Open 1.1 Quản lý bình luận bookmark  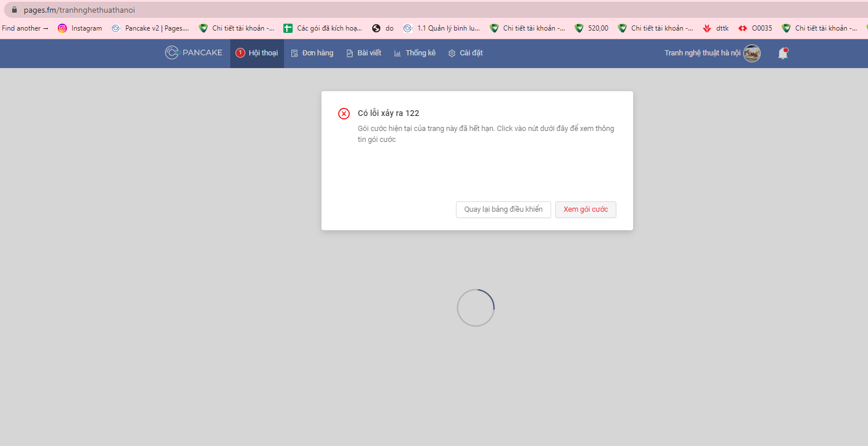442,28
